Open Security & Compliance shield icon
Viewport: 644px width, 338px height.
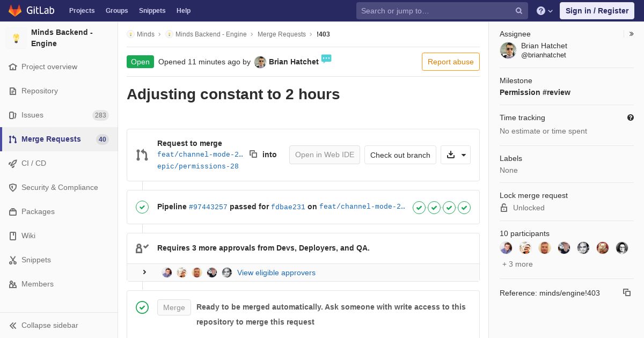[13, 188]
